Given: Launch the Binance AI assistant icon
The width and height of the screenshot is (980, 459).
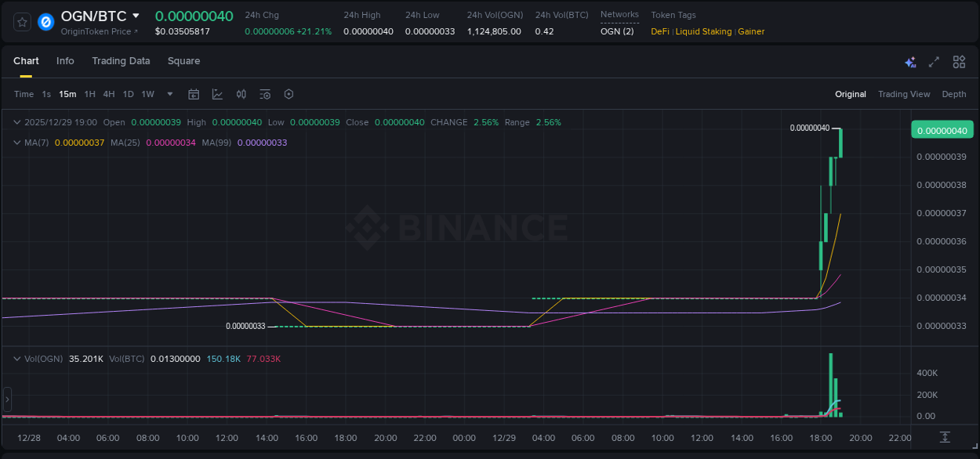Looking at the screenshot, I should pyautogui.click(x=909, y=61).
